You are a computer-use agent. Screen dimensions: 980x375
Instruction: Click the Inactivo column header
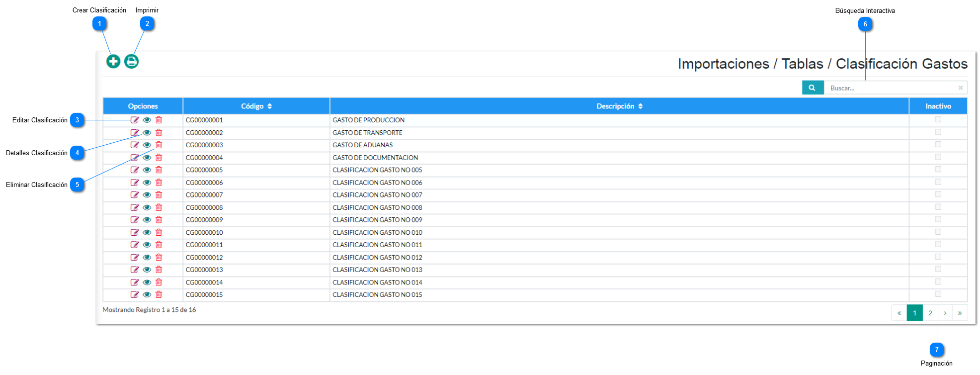(938, 106)
